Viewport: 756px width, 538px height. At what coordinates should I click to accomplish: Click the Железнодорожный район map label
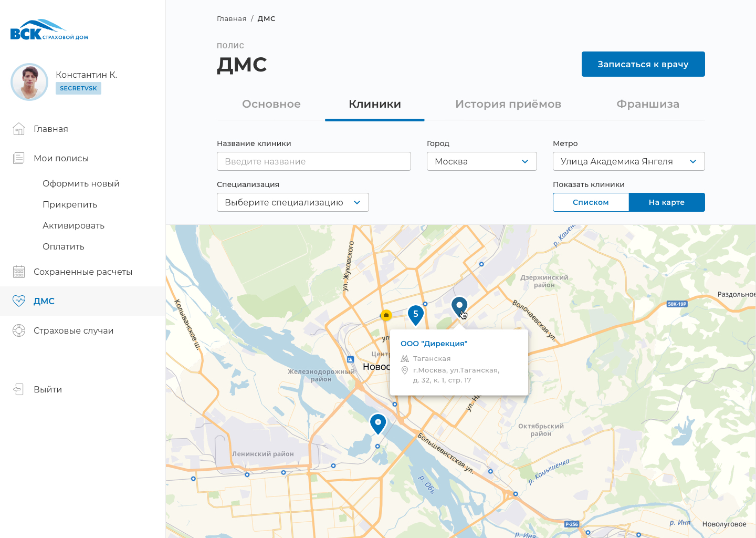point(321,375)
